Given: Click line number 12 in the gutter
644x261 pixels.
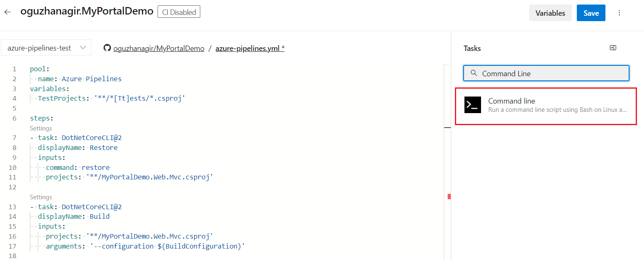Looking at the screenshot, I should coord(12,187).
